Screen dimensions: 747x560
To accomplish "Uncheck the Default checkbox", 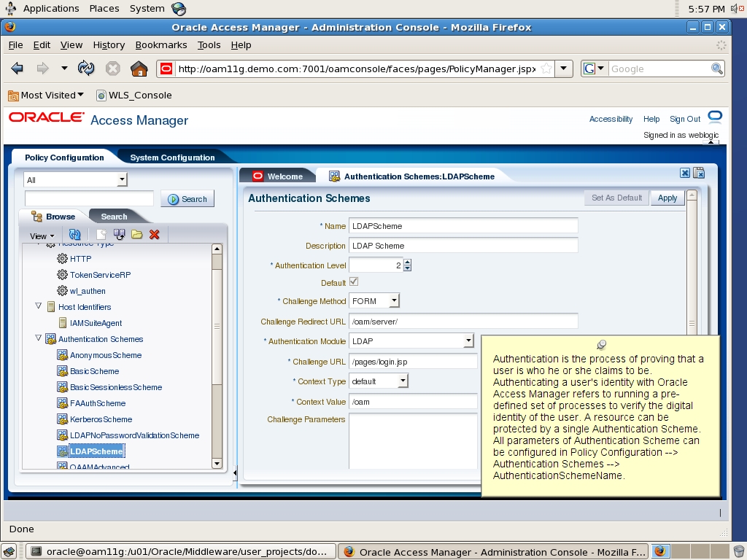I will pyautogui.click(x=353, y=281).
